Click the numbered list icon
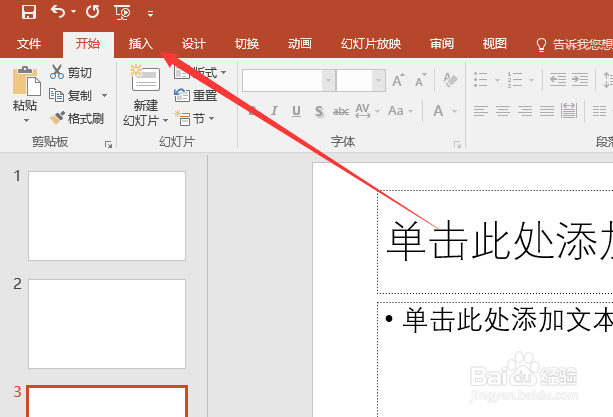The width and height of the screenshot is (613, 417). [514, 80]
